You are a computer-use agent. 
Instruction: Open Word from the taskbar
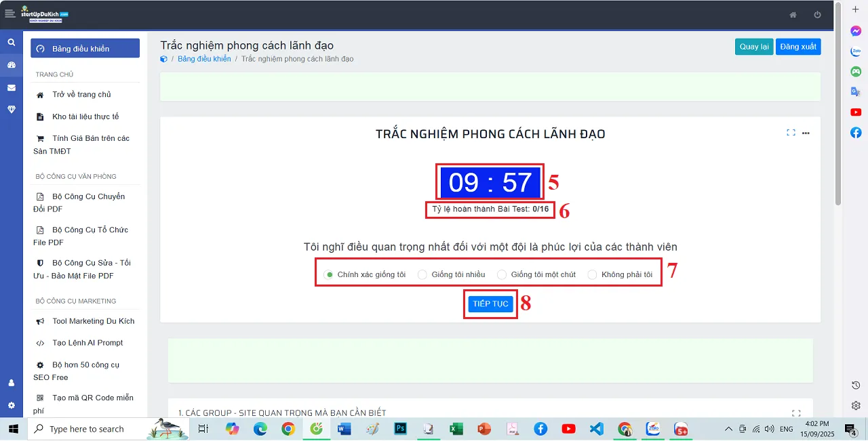[x=344, y=429]
